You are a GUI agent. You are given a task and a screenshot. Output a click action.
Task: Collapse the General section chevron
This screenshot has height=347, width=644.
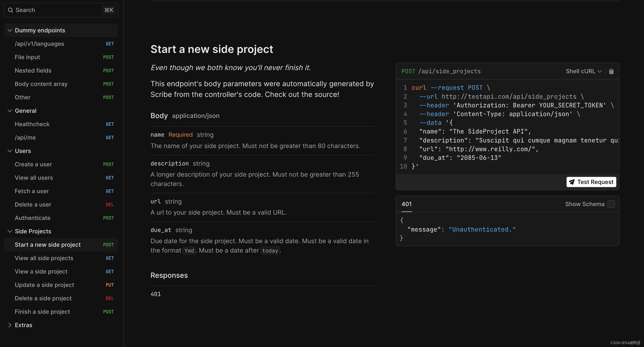click(x=10, y=111)
